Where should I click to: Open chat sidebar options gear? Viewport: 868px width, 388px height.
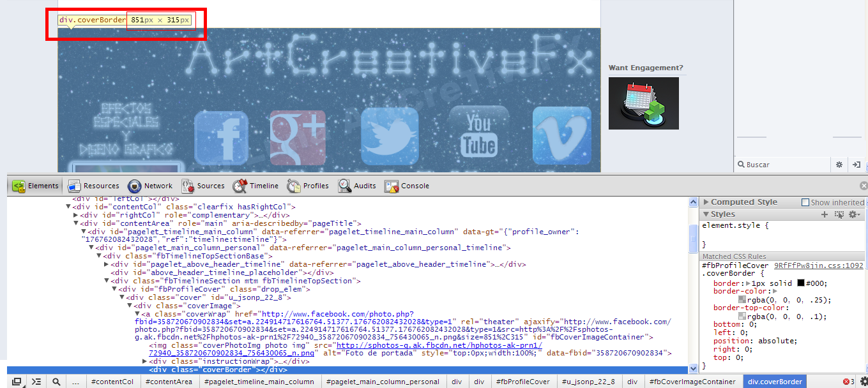click(840, 165)
